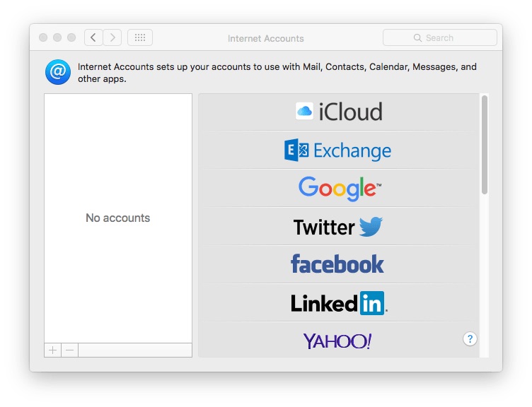
Task: Go forward with the right chevron button
Action: tap(112, 37)
